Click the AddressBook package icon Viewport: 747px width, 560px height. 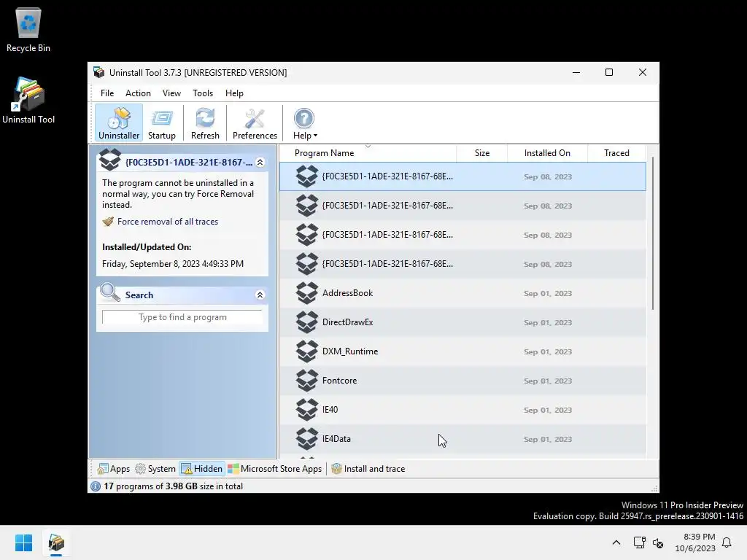pyautogui.click(x=307, y=293)
